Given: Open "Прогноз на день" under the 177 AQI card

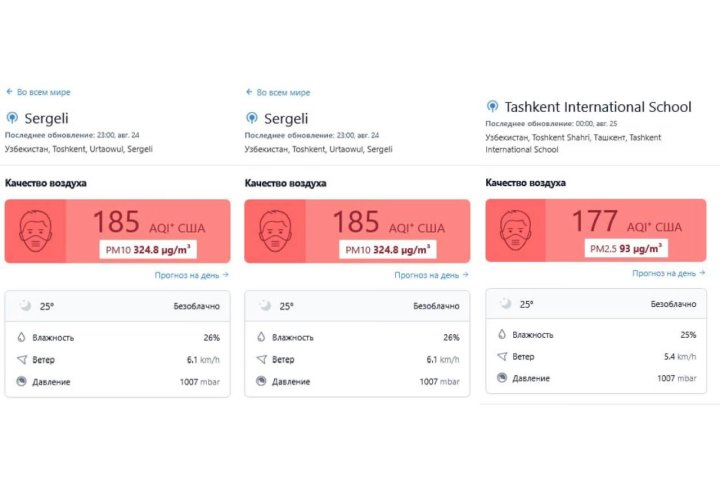Looking at the screenshot, I should (669, 273).
